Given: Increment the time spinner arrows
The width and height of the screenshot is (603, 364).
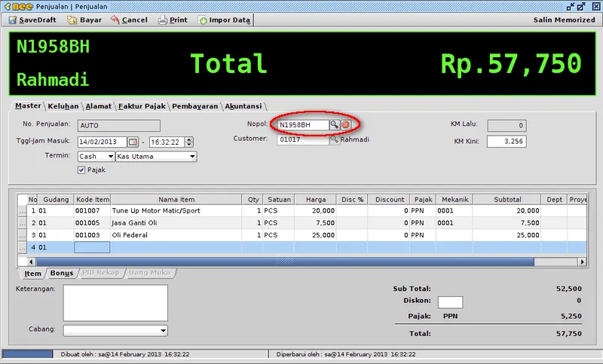Looking at the screenshot, I should coord(188,139).
